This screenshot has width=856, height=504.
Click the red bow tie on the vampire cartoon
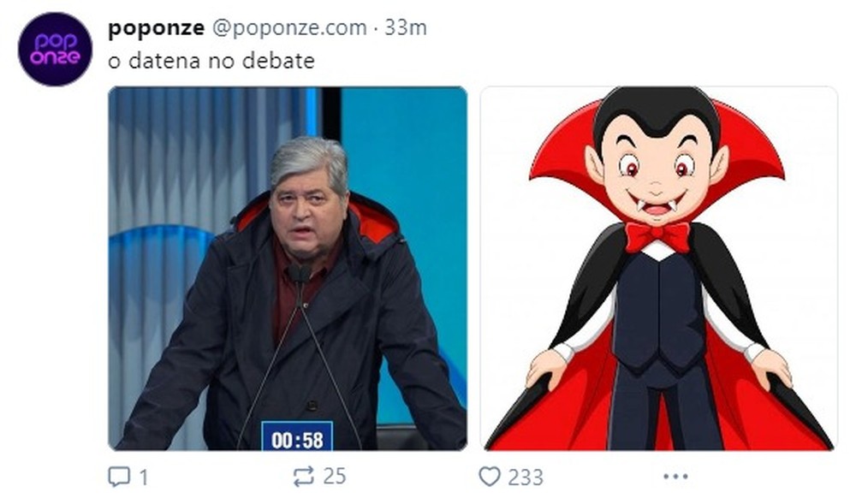pos(659,232)
